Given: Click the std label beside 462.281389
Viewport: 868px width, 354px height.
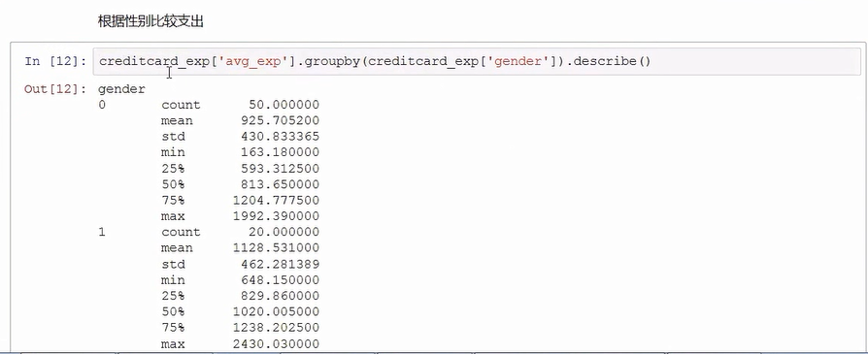Looking at the screenshot, I should point(173,264).
